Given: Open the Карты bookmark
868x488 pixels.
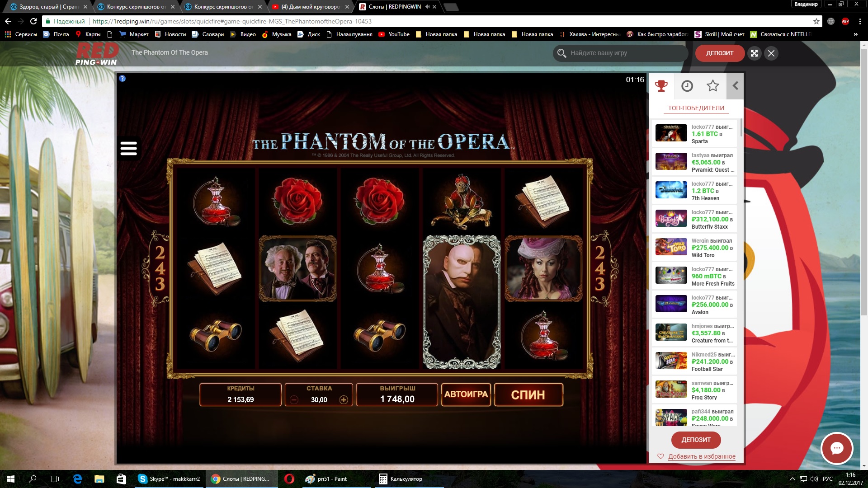Looking at the screenshot, I should tap(88, 34).
